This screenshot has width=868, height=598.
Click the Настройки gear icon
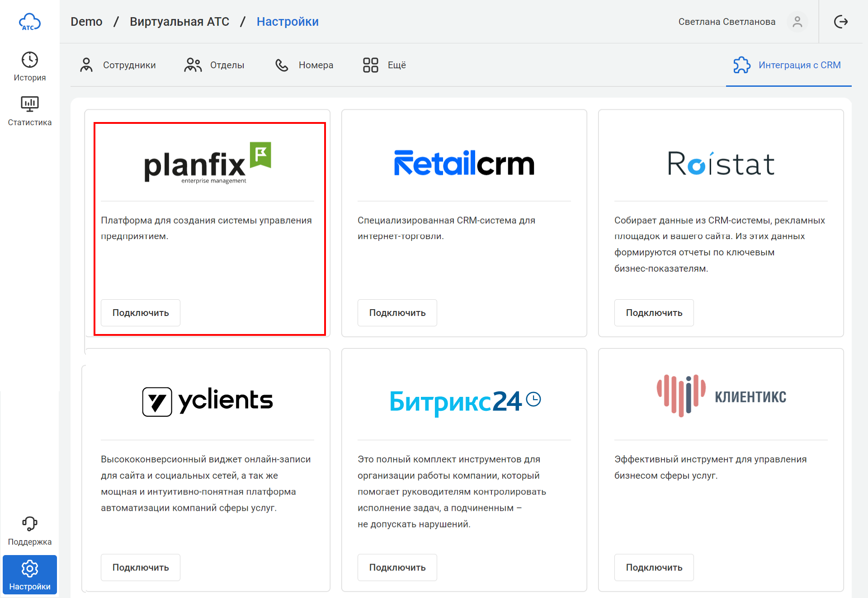(29, 569)
